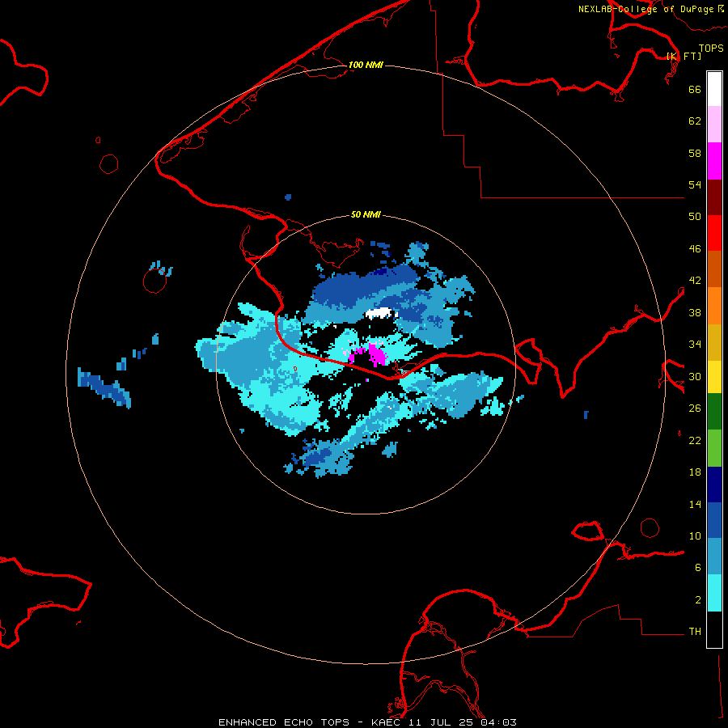Click the cyan legend swatch

714,593
